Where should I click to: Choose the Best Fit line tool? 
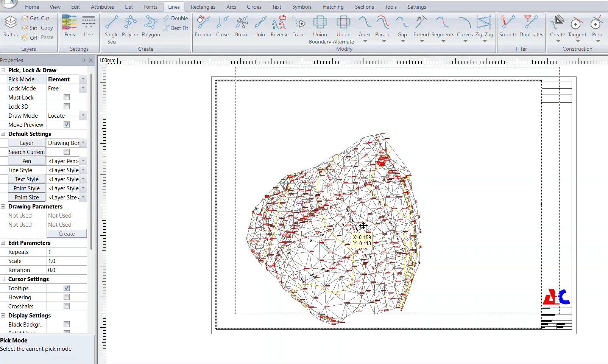point(176,28)
